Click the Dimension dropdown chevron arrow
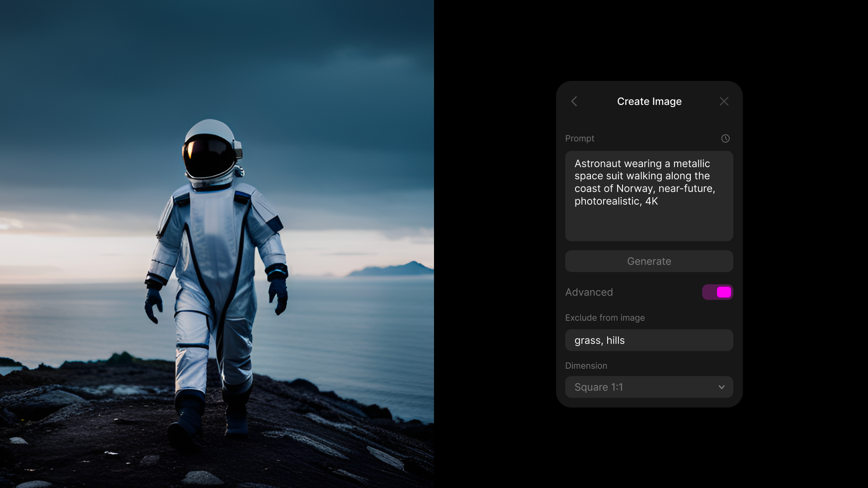Viewport: 868px width, 488px height. (722, 387)
